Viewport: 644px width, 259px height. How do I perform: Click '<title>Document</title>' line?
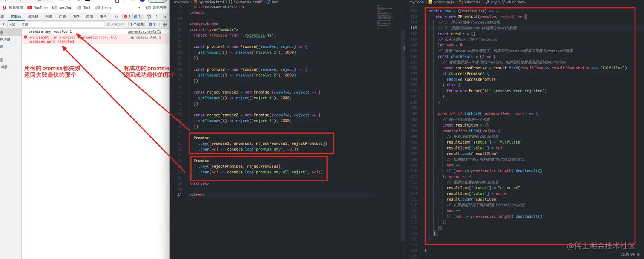[x=219, y=7]
